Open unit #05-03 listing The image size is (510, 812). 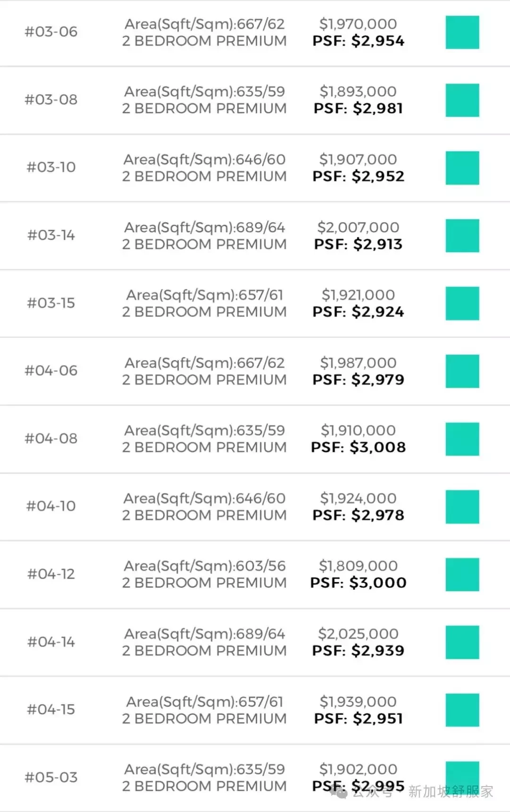pos(51,777)
